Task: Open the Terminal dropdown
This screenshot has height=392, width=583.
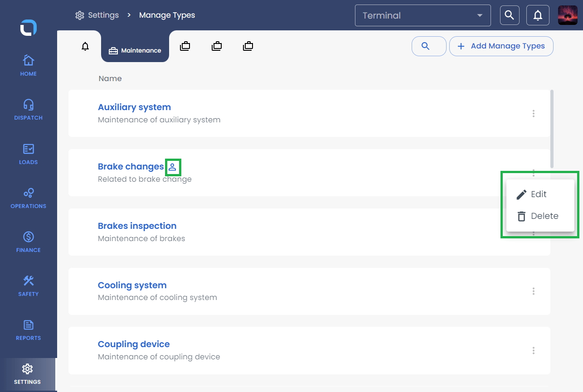Action: coord(423,15)
